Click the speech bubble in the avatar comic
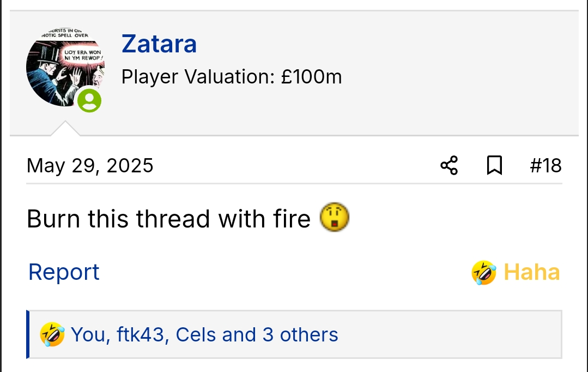This screenshot has width=588, height=372. 82,56
